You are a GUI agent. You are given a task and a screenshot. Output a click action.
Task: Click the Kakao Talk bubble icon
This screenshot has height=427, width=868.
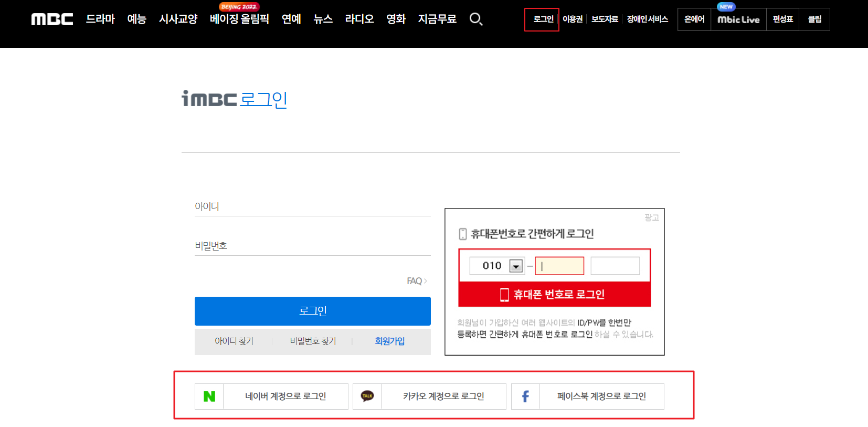[367, 397]
